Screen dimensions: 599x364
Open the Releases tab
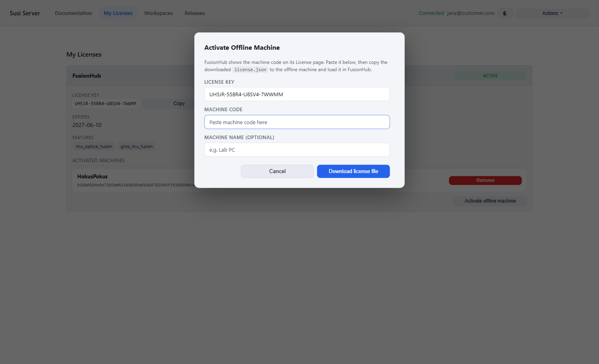point(195,13)
